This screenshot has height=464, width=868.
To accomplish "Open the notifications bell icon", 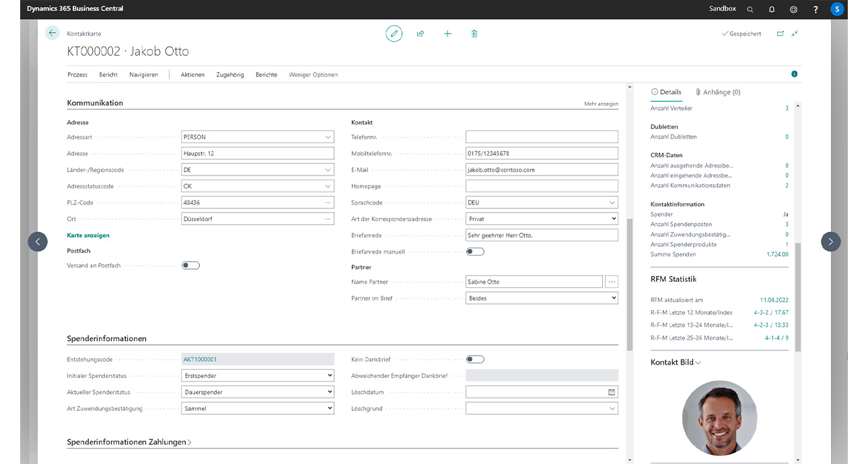I will [771, 9].
